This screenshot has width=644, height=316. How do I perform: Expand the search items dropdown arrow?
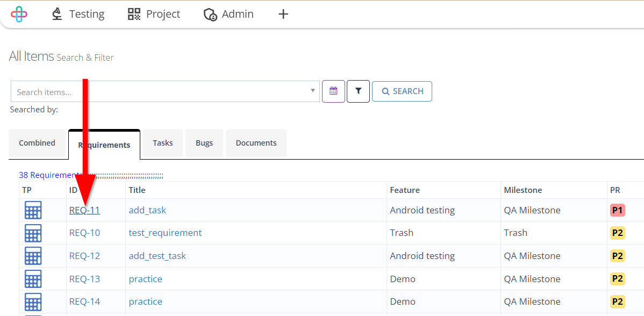[312, 91]
